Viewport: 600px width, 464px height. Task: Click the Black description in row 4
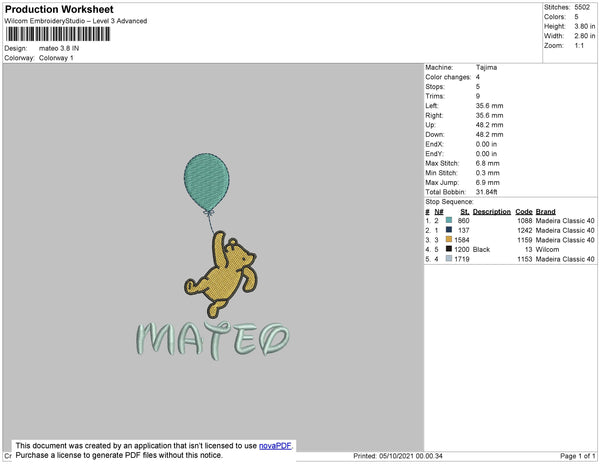(x=481, y=249)
